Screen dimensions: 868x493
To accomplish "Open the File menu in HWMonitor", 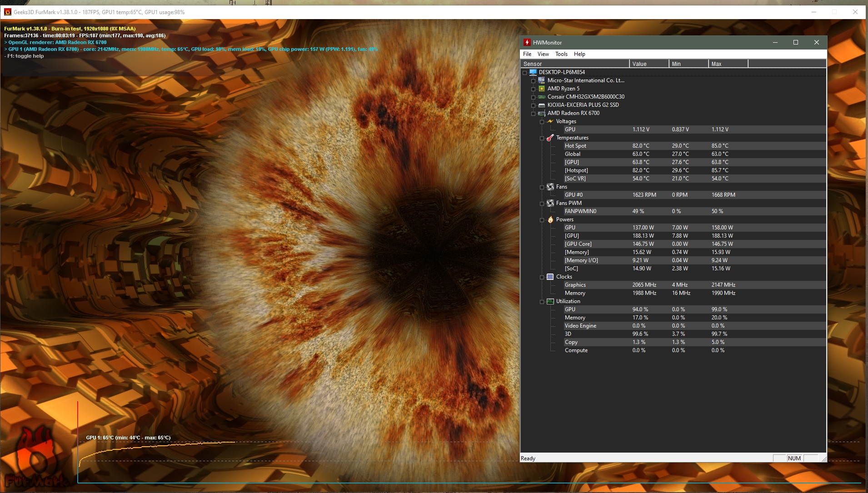I will coord(527,54).
